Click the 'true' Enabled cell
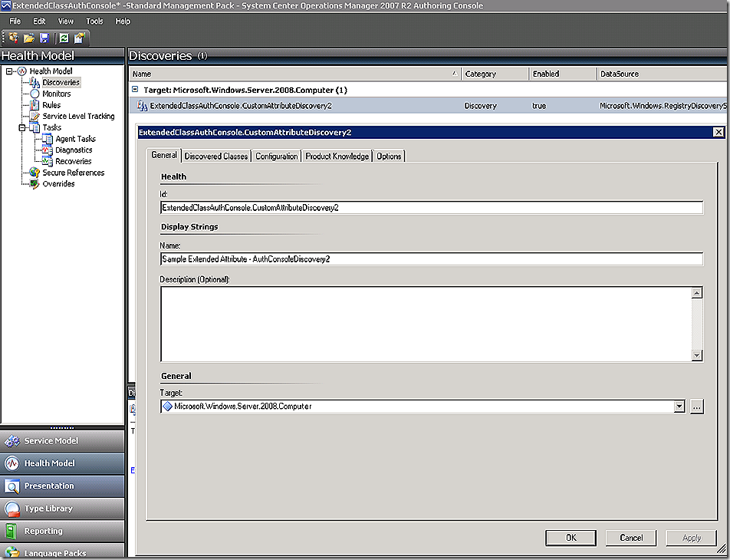Screen dimensions: 730x560 (x=539, y=106)
